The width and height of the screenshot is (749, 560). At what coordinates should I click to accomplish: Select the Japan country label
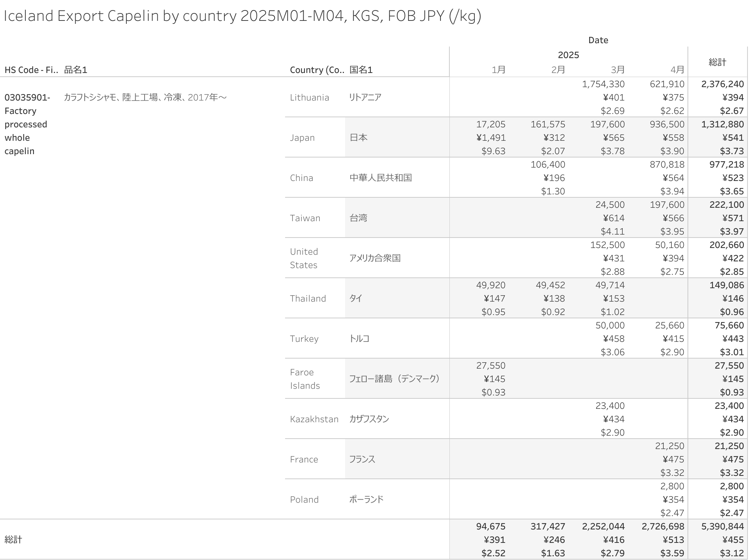tap(302, 138)
